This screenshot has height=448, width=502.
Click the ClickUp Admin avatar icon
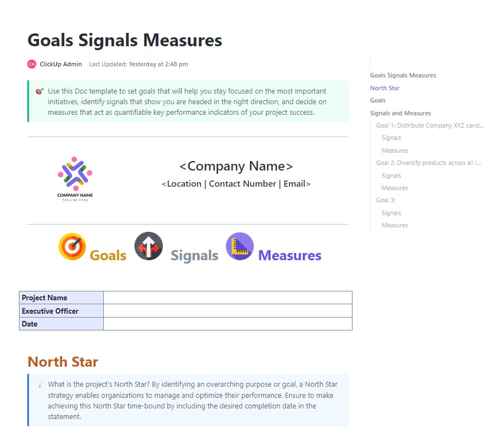(32, 64)
